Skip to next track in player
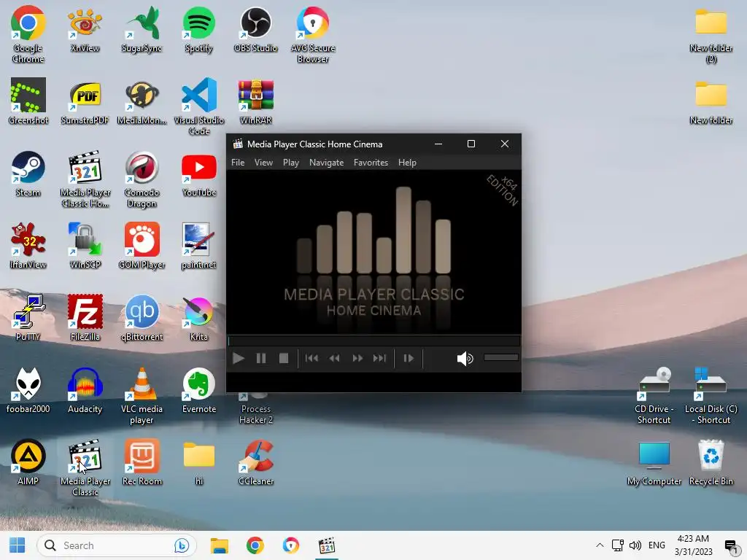This screenshot has width=747, height=560. click(x=379, y=358)
